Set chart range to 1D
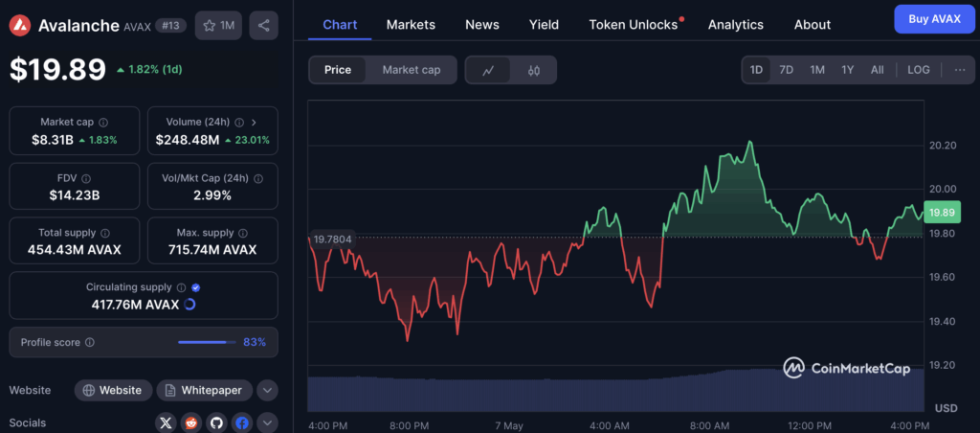Screen dimensions: 980x433 coord(756,70)
